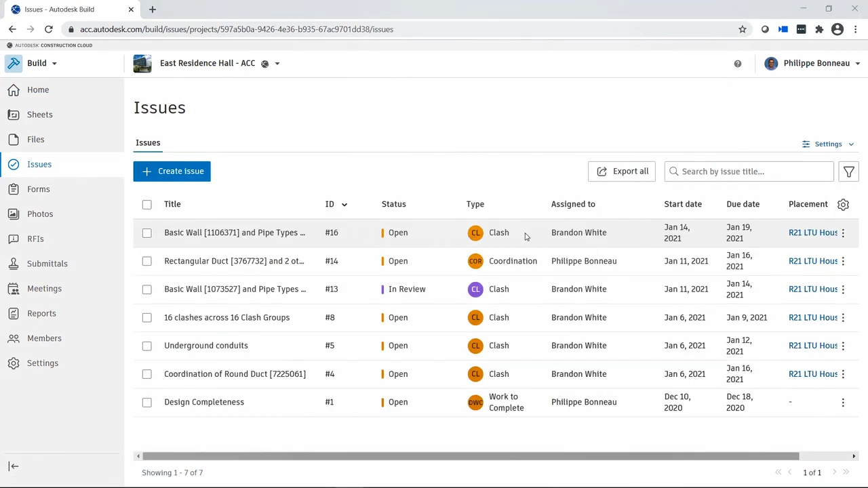Image resolution: width=868 pixels, height=488 pixels.
Task: Click the Coordination type on issue #14
Action: pyautogui.click(x=513, y=261)
